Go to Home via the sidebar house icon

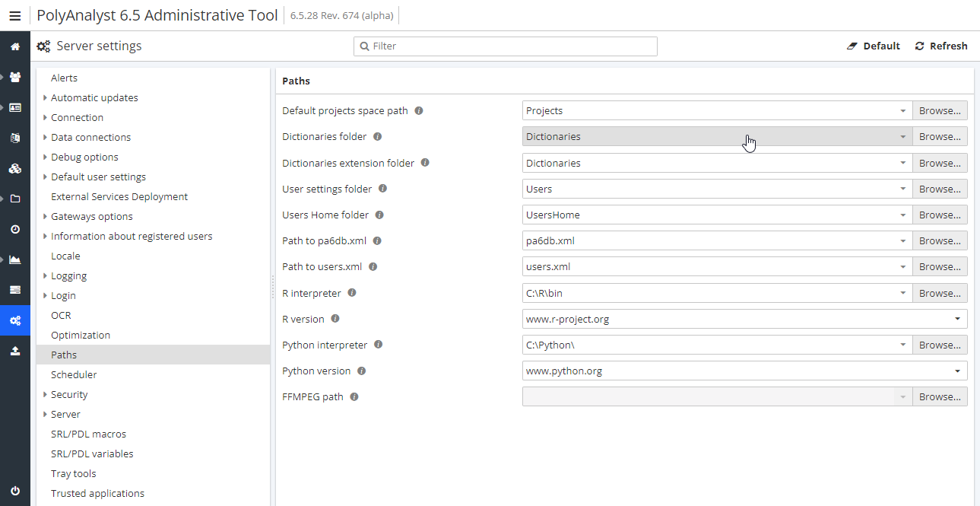click(x=15, y=46)
